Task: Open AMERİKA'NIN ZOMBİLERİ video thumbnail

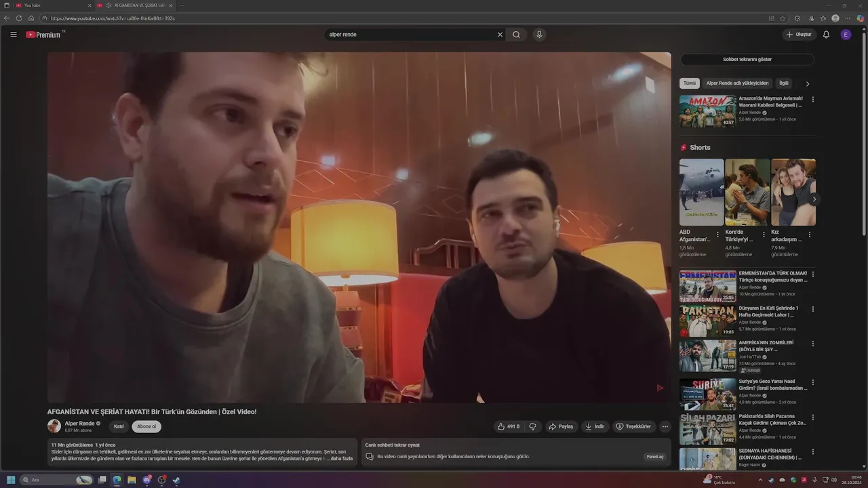Action: click(708, 356)
